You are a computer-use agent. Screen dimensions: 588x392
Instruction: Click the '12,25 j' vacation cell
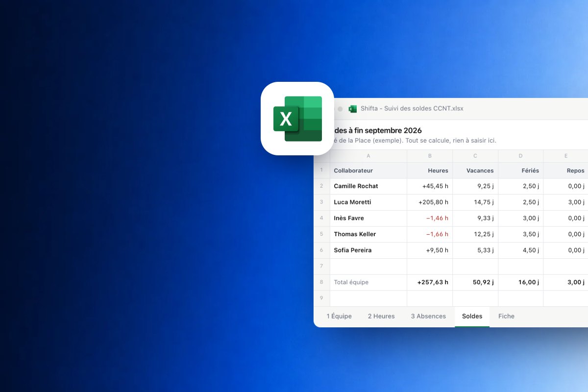coord(475,234)
